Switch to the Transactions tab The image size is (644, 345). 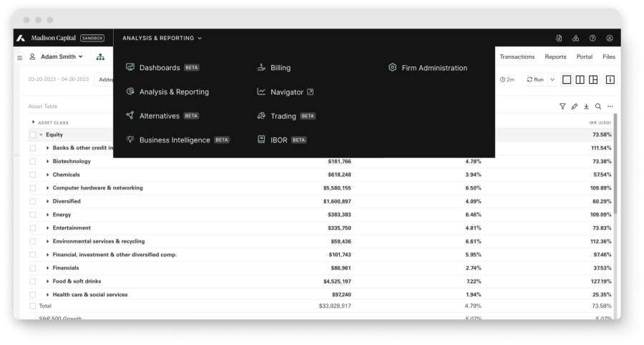(517, 57)
